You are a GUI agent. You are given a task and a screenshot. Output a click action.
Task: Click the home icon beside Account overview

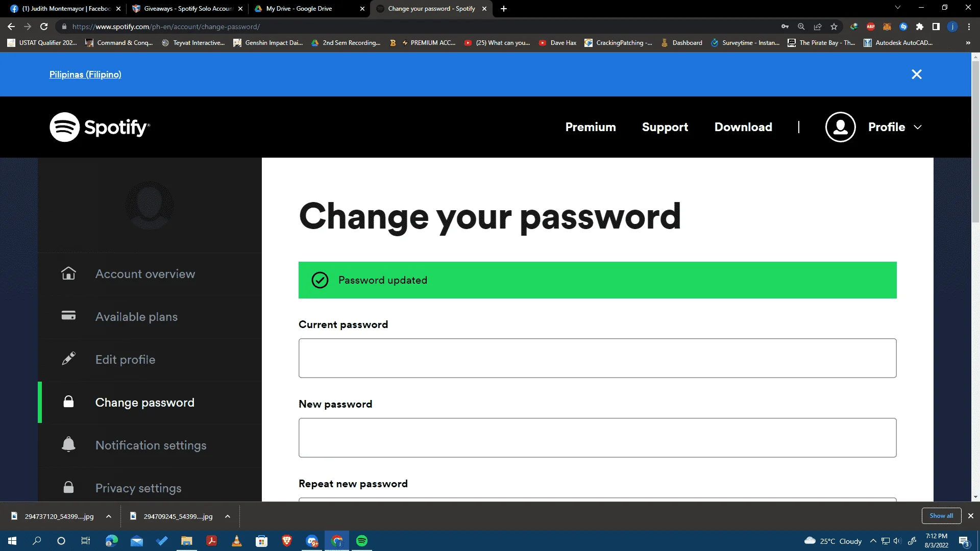(68, 273)
